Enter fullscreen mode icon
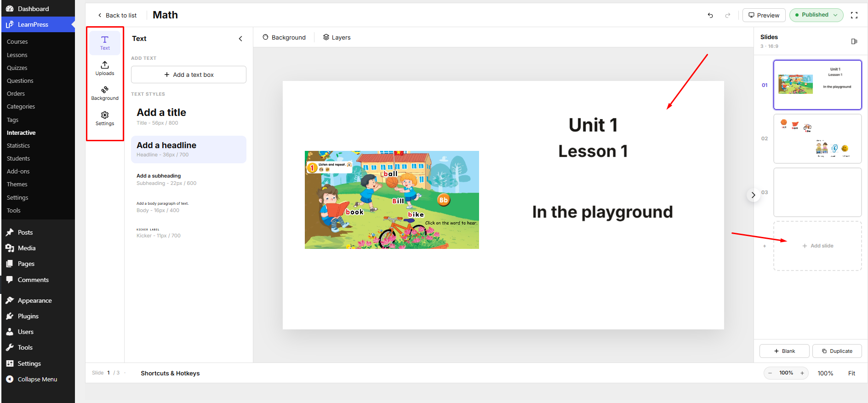The image size is (868, 403). pos(854,15)
